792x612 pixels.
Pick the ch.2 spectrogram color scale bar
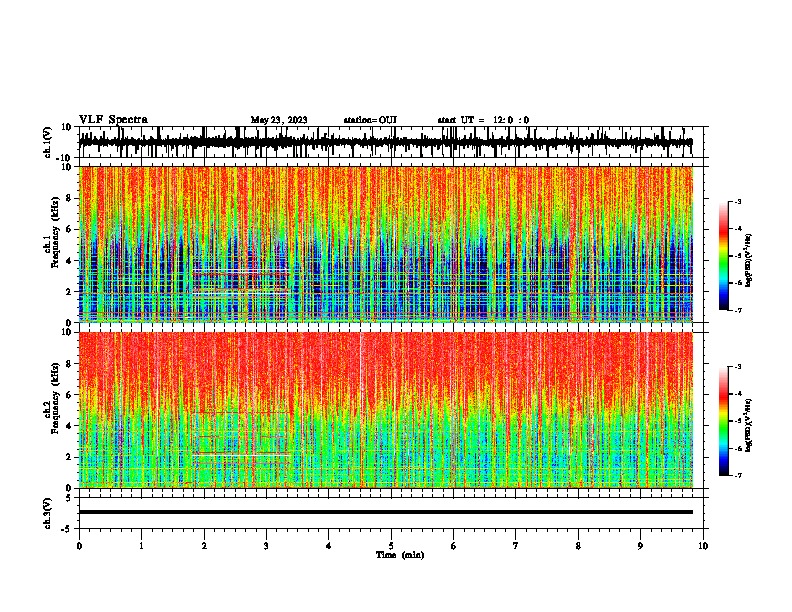pos(724,421)
